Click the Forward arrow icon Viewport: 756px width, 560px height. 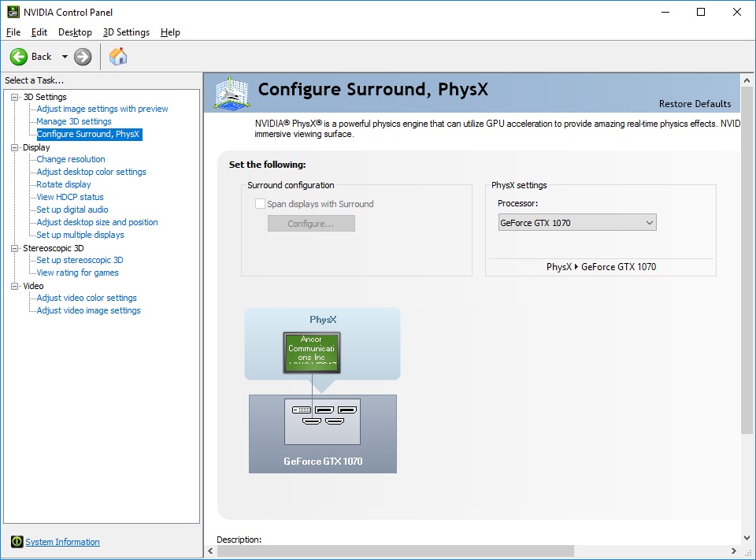click(x=83, y=57)
